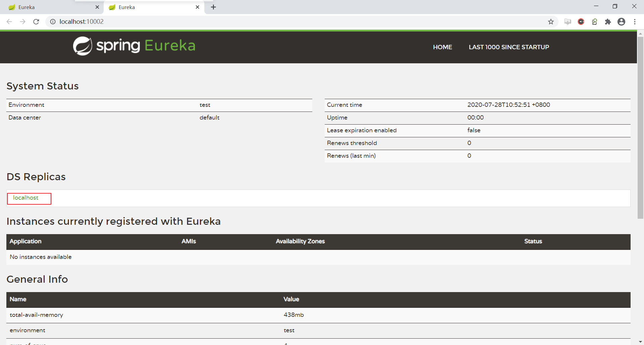Viewport: 644px width, 345px height.
Task: Click the grey monitor extension icon
Action: point(568,22)
